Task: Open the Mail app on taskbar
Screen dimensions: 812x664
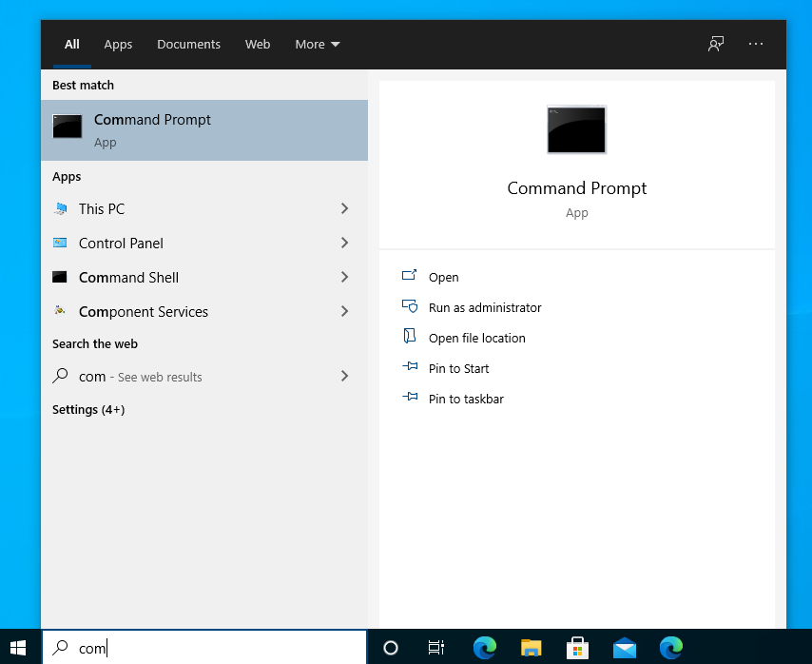Action: pos(624,648)
